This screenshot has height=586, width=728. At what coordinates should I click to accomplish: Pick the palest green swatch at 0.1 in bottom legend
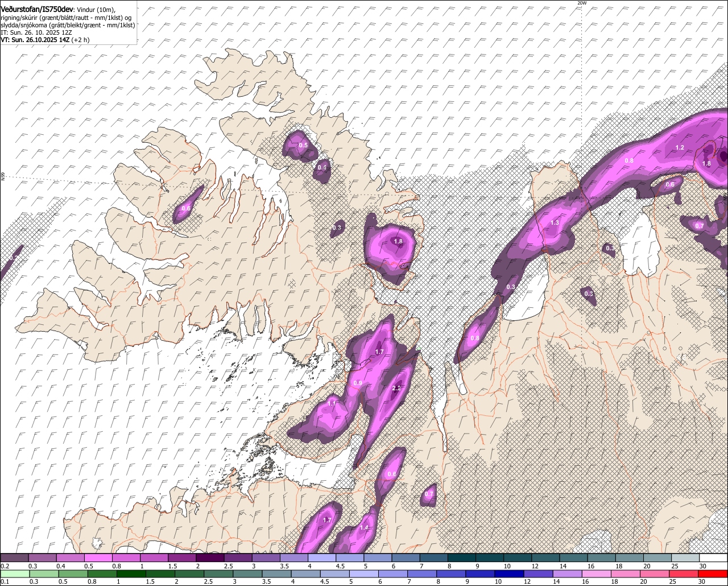coord(15,573)
